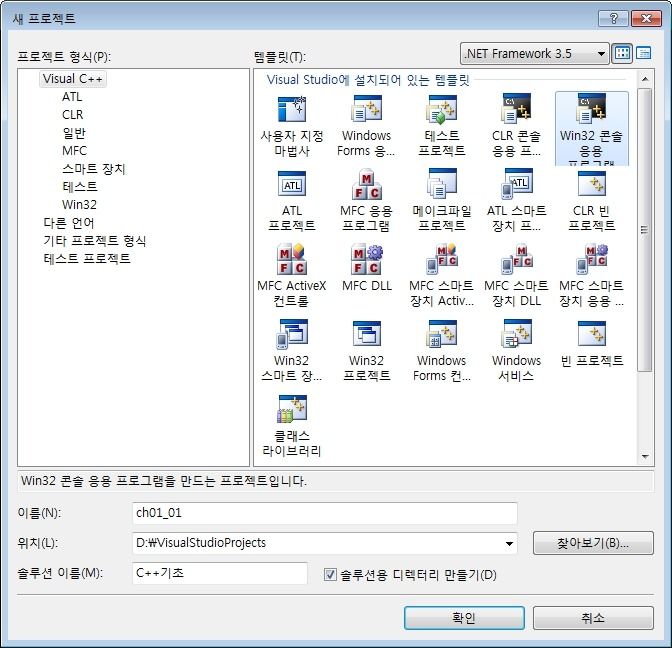Select Win32 project type in tree
Viewport: 672px width, 648px height.
(x=79, y=205)
